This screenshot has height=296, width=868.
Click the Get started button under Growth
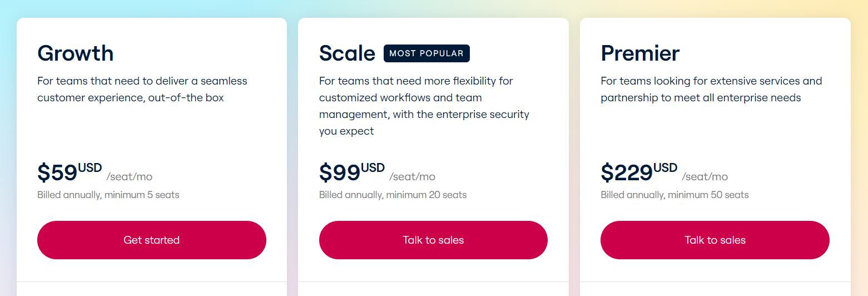pos(151,240)
